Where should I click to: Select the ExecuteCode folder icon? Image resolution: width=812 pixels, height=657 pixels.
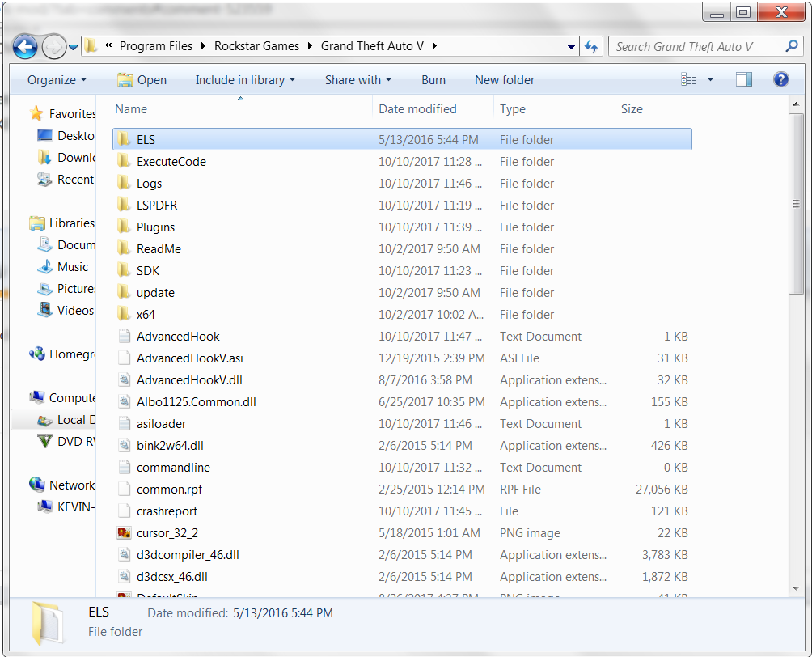(x=123, y=161)
